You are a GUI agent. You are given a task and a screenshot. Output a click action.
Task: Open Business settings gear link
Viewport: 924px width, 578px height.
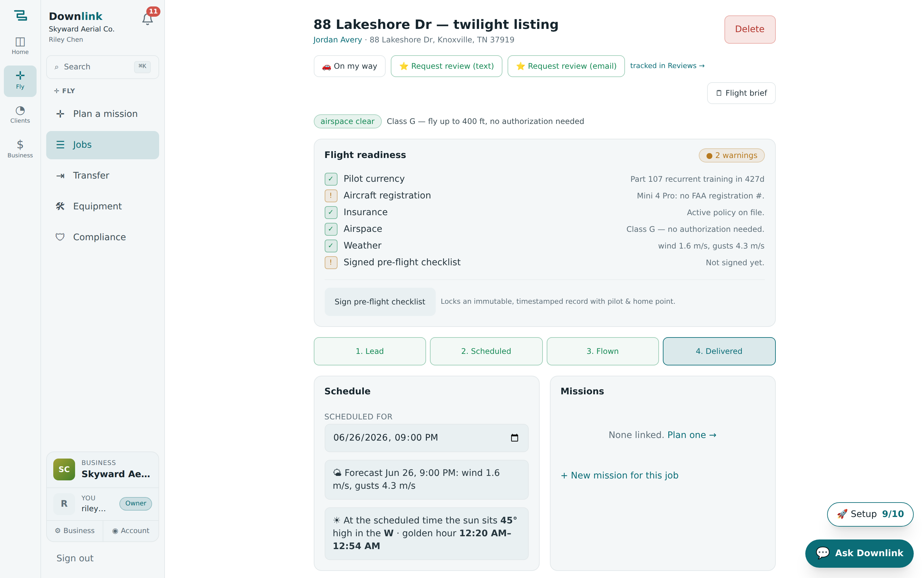point(75,530)
